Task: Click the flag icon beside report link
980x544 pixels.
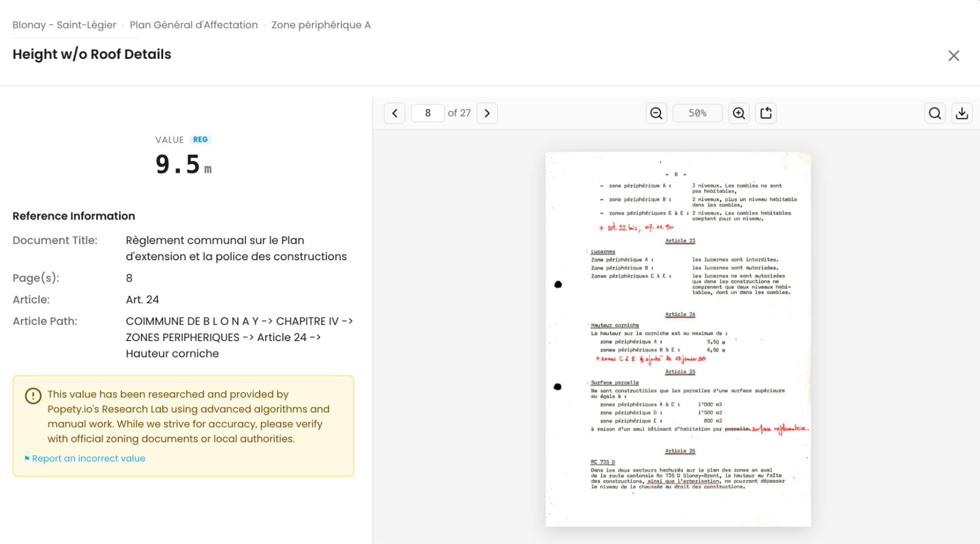Action: pos(27,459)
